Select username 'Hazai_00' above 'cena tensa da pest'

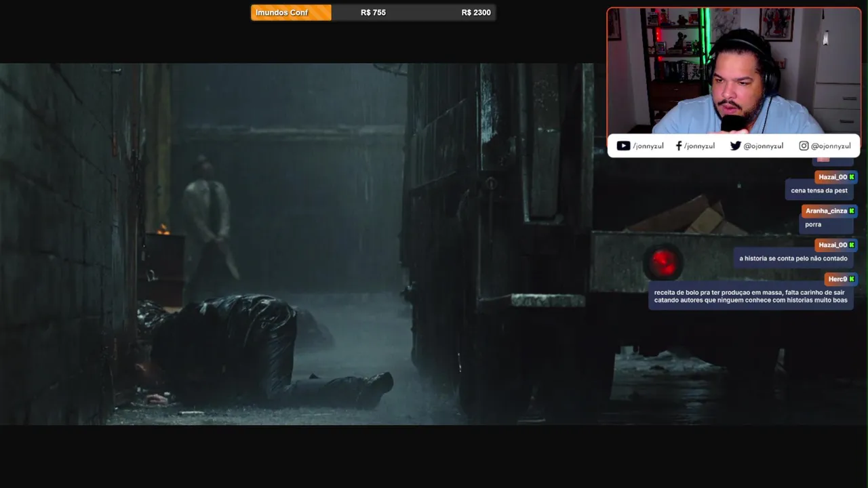(x=833, y=177)
